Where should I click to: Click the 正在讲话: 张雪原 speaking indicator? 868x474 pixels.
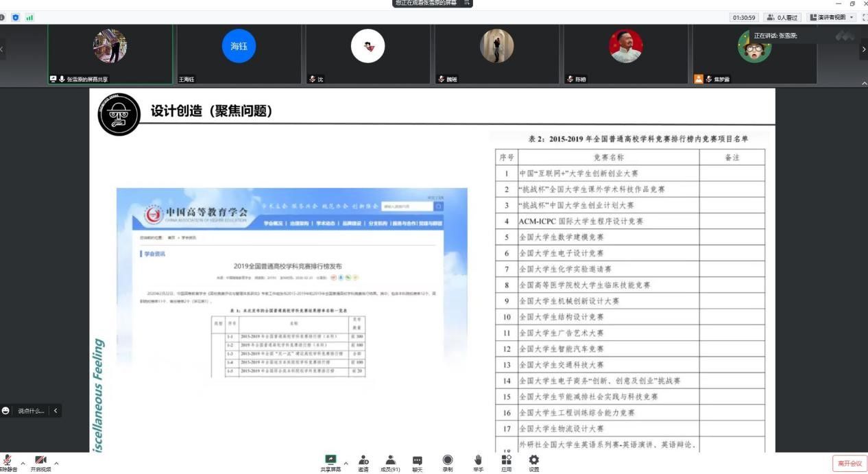[x=775, y=36]
